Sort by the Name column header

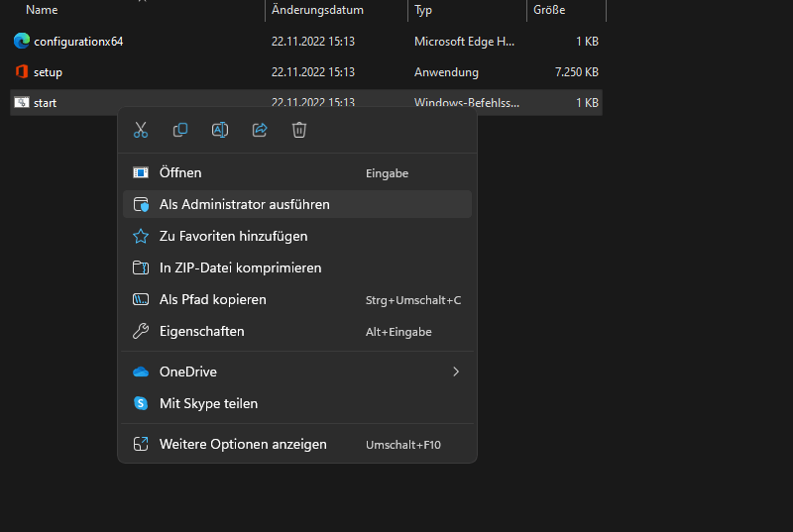[x=42, y=10]
